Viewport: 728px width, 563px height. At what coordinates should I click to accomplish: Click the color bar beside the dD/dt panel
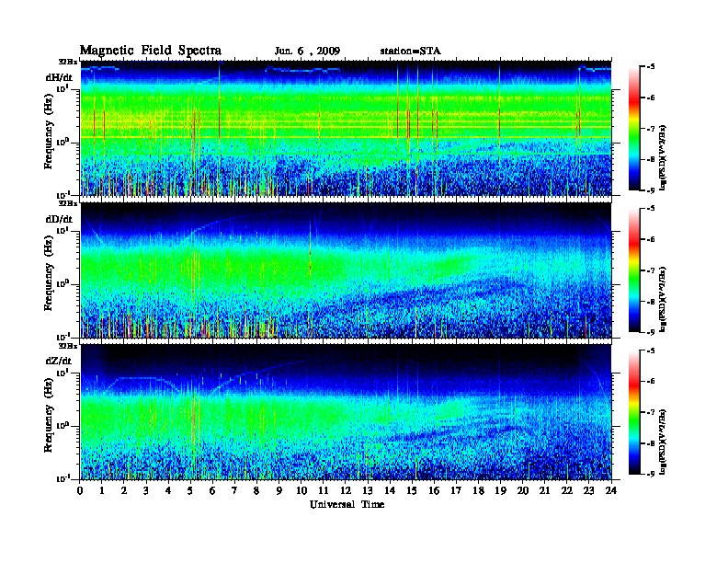pos(634,270)
